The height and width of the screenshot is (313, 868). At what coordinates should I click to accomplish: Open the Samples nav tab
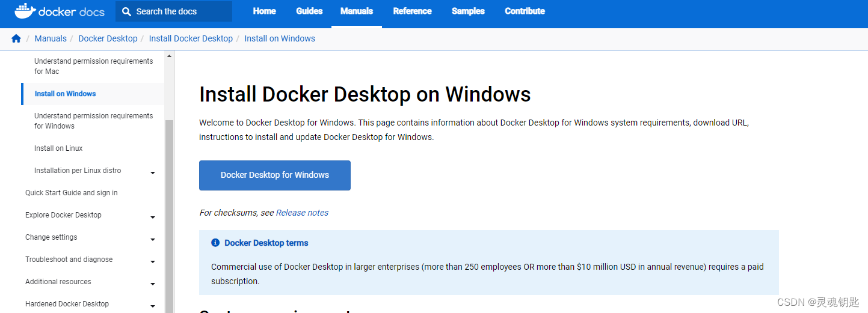468,11
